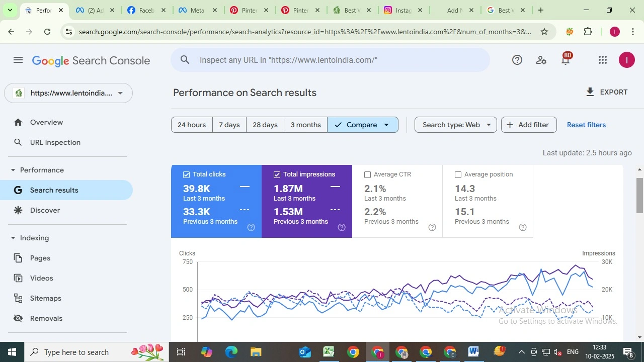Image resolution: width=644 pixels, height=362 pixels.
Task: Click the Help question mark icon
Action: click(517, 60)
